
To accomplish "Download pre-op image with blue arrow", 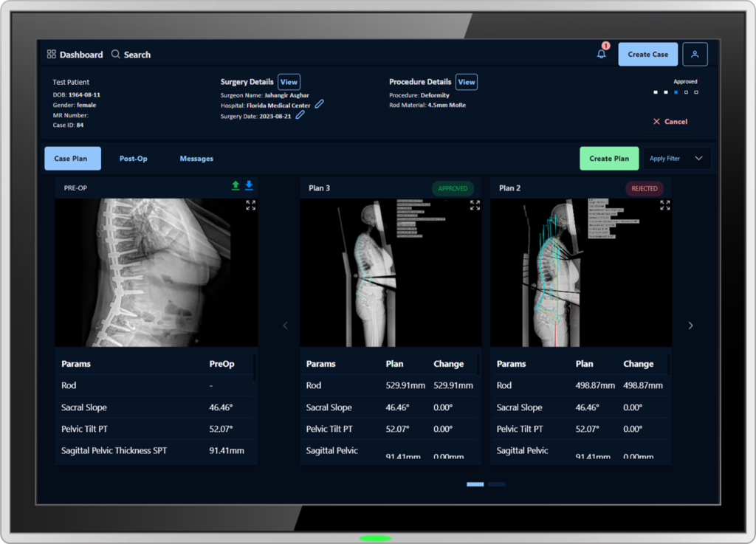I will (249, 185).
